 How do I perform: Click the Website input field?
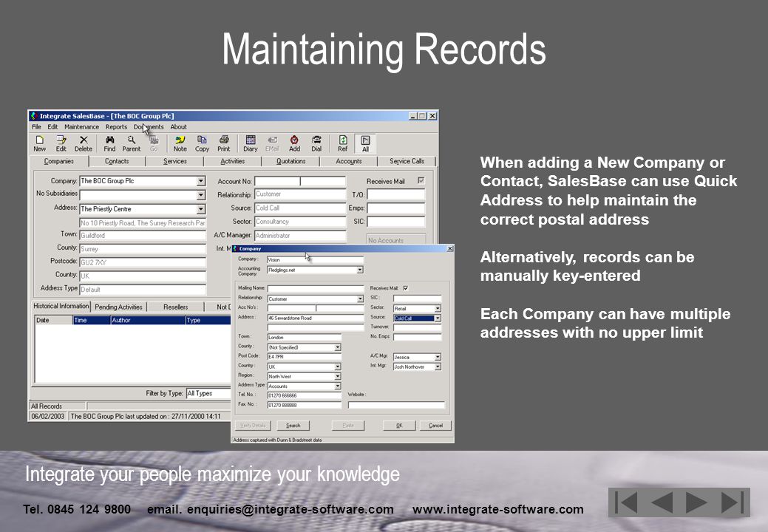[x=396, y=405]
